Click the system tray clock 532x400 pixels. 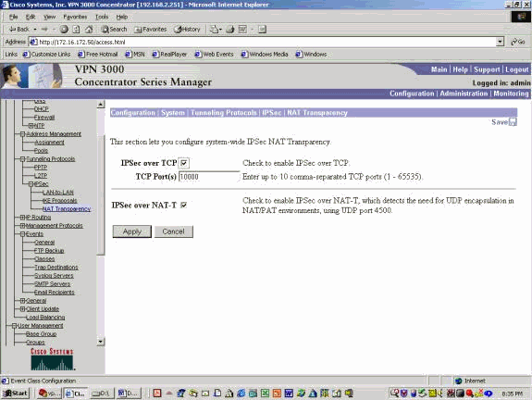[x=513, y=394]
